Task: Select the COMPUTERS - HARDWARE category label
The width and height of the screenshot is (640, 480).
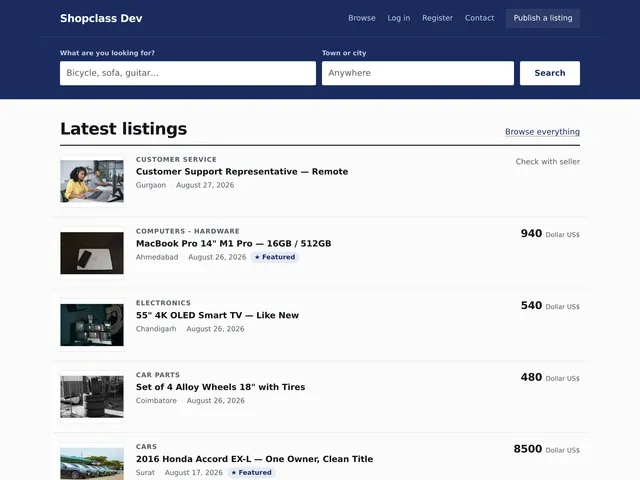Action: tap(188, 231)
